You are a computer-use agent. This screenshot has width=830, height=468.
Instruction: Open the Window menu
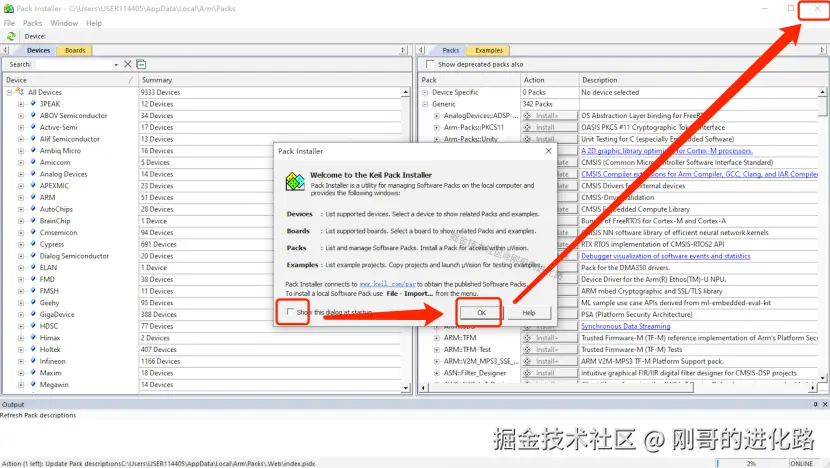point(64,23)
